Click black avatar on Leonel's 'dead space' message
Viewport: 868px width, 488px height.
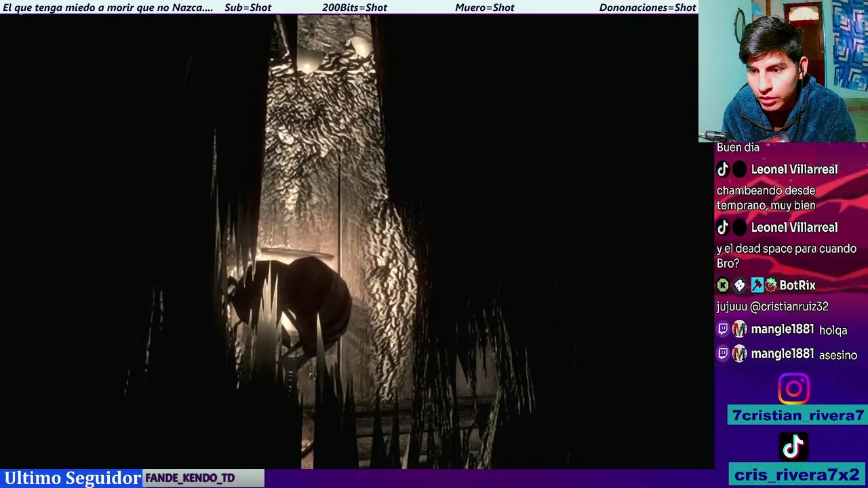coord(739,228)
